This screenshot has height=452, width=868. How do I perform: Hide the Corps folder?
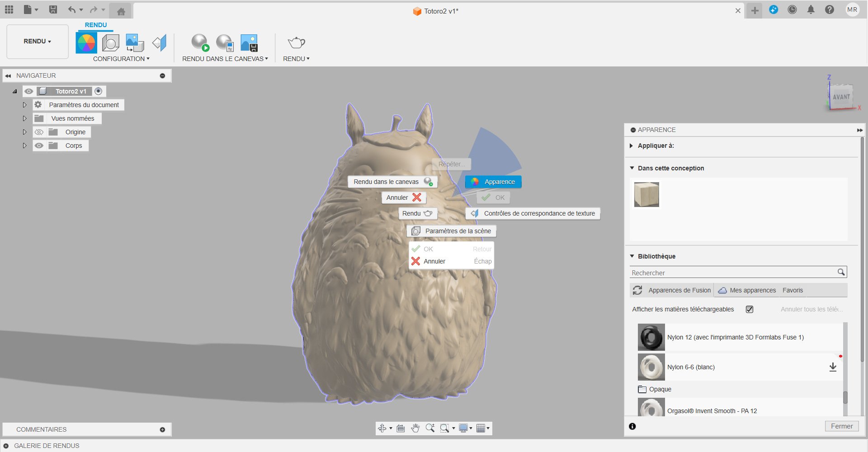pos(39,146)
